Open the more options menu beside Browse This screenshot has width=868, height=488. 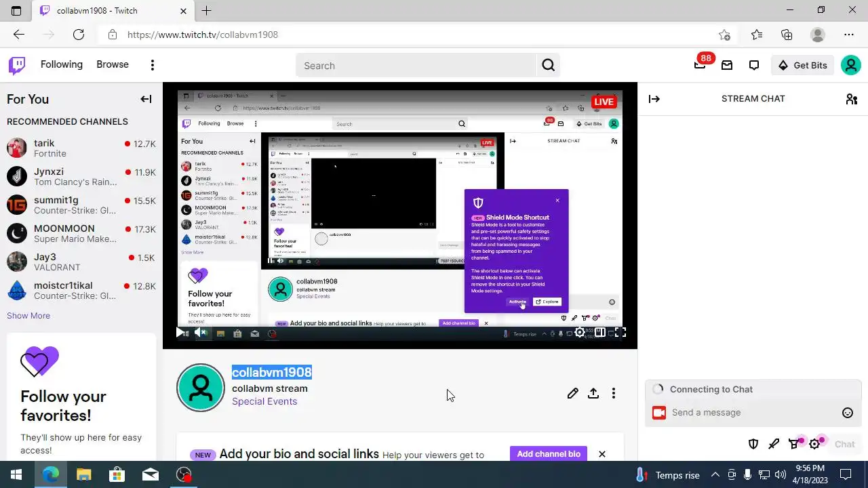tap(153, 65)
